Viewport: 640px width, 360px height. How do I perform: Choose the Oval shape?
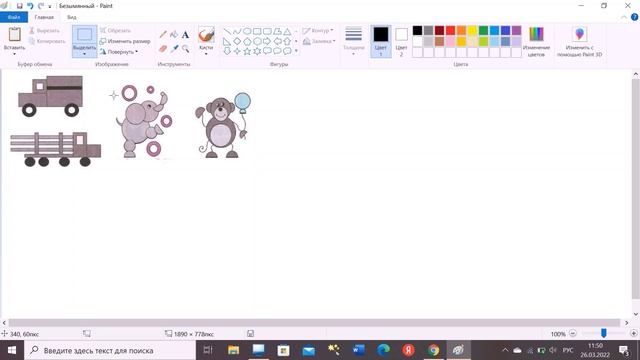point(247,31)
